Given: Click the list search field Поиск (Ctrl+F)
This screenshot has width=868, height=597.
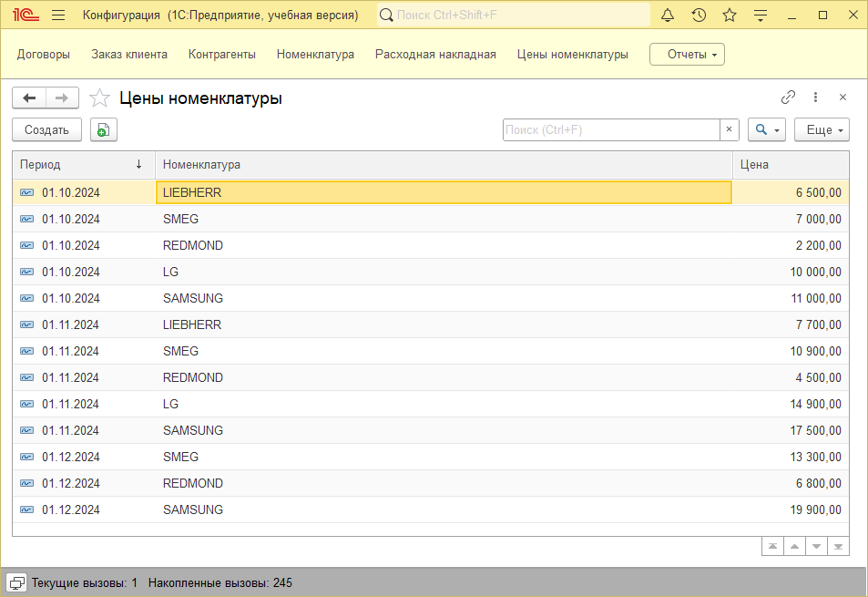Looking at the screenshot, I should (611, 129).
